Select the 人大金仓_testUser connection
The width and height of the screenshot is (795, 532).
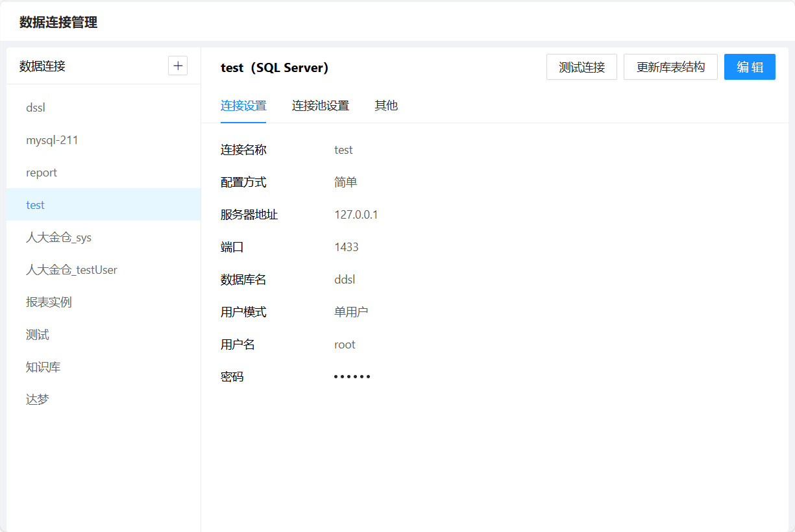tap(71, 270)
